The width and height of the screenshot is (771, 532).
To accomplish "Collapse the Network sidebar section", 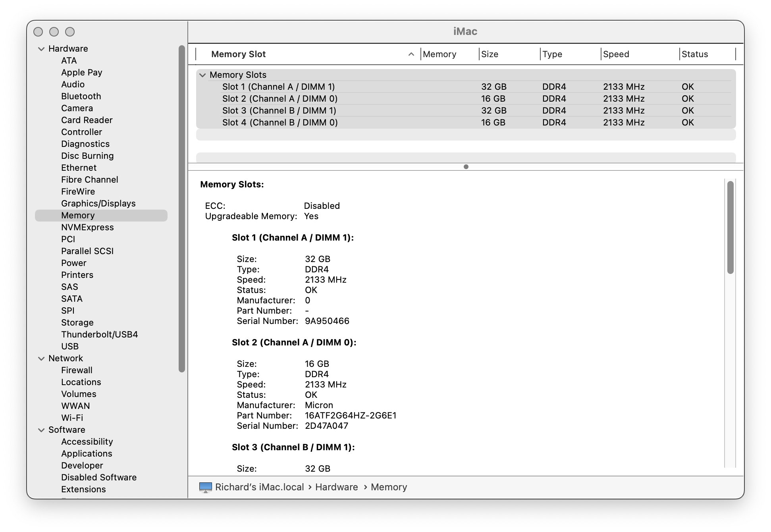I will 41,359.
